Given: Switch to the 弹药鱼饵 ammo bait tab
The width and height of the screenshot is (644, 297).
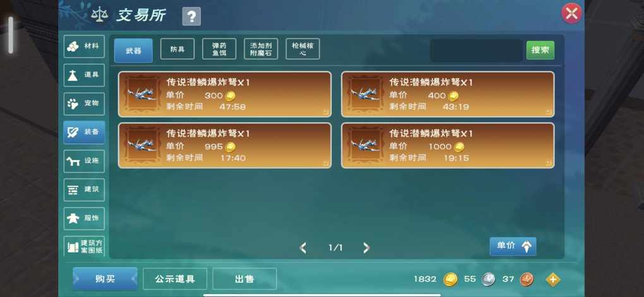Looking at the screenshot, I should tap(219, 49).
